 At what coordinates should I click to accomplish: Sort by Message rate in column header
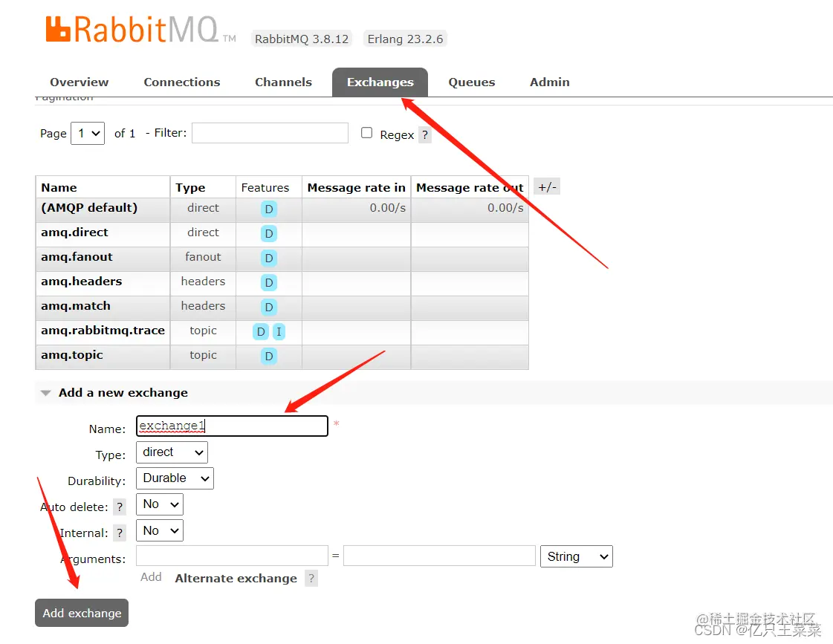click(x=357, y=187)
